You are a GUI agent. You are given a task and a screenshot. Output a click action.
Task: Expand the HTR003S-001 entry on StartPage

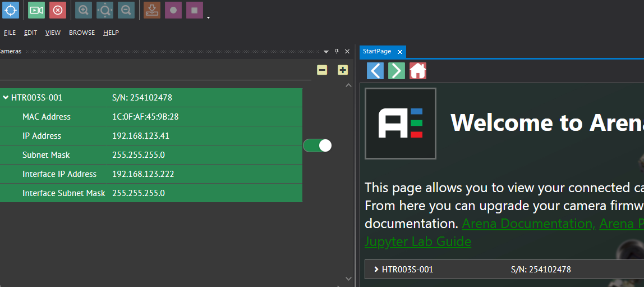[x=376, y=270]
